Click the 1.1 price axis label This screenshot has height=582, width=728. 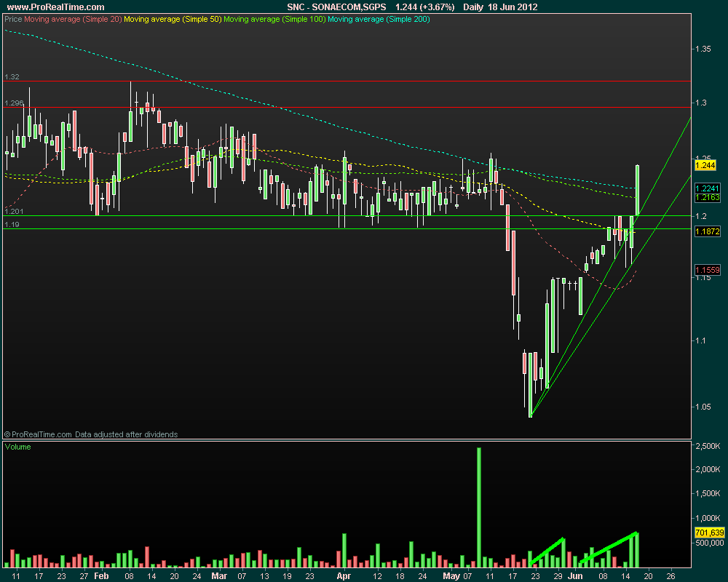tap(701, 340)
